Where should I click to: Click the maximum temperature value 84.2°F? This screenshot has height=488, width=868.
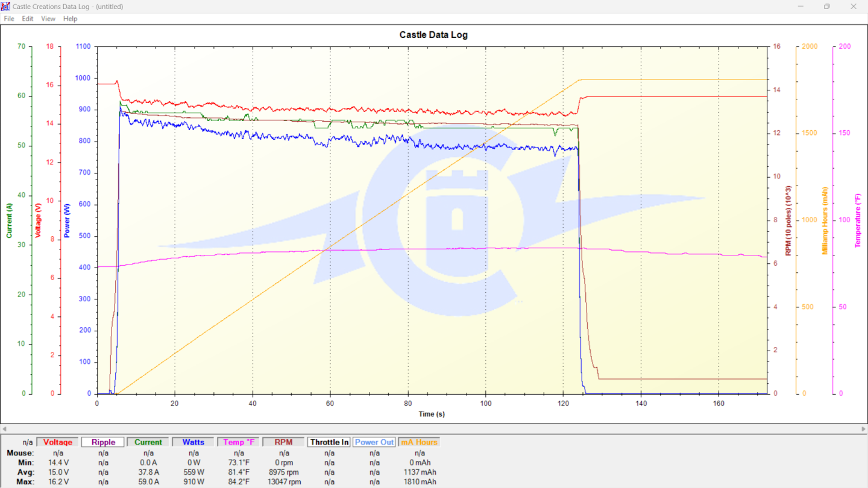click(x=239, y=482)
